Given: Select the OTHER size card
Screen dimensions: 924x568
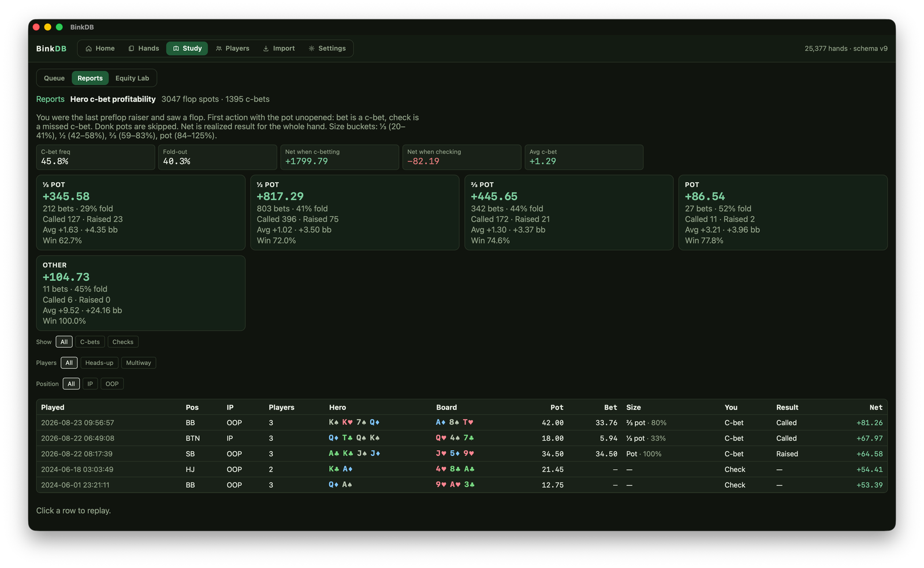Looking at the screenshot, I should 141,293.
